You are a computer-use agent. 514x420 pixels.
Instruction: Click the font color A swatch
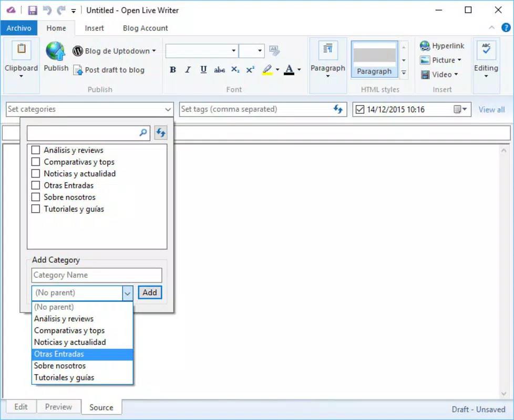(289, 69)
